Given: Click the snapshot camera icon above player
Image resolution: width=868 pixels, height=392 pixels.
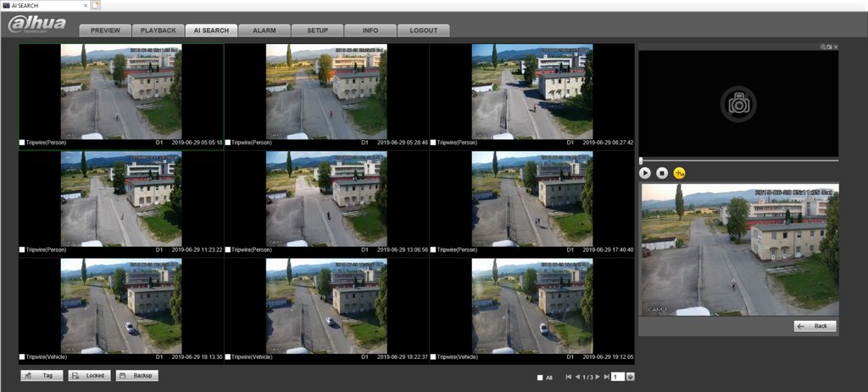Looking at the screenshot, I should click(x=829, y=47).
